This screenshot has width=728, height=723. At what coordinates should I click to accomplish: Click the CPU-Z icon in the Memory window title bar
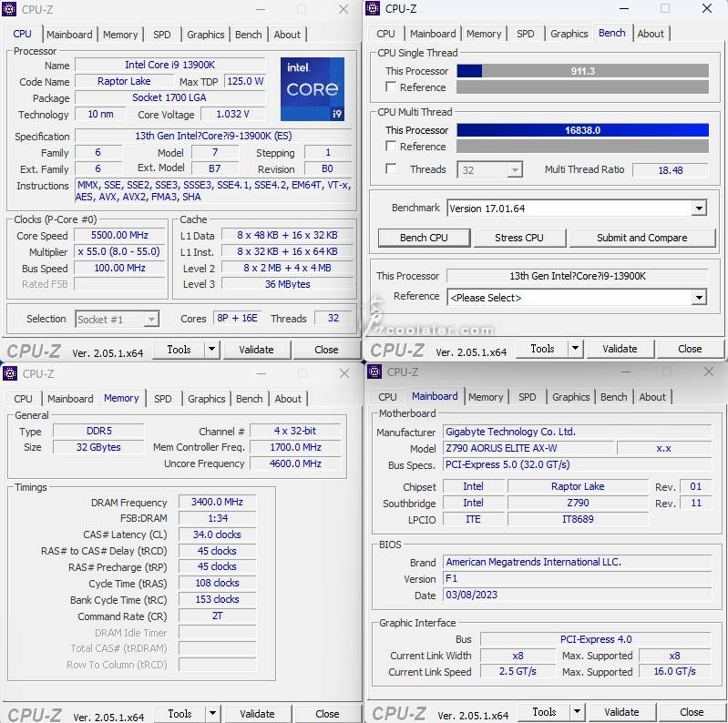point(11,373)
